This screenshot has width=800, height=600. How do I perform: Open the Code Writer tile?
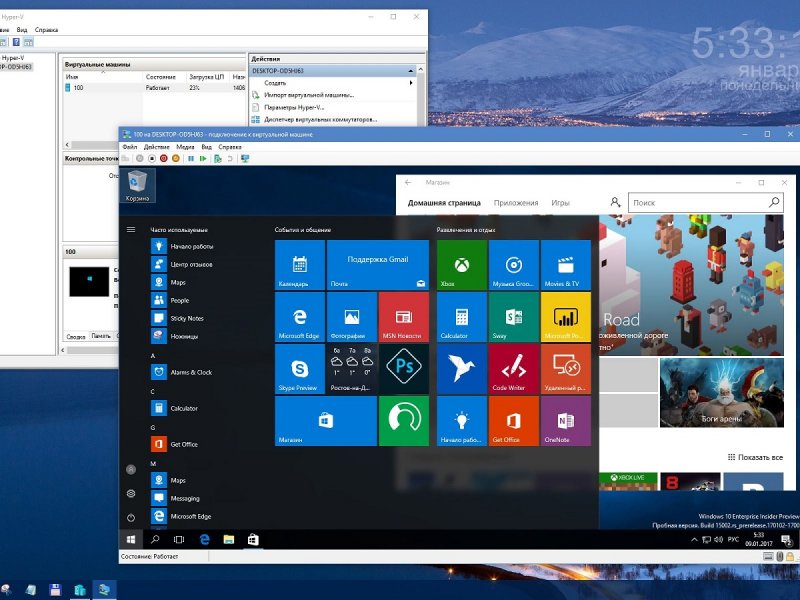[x=514, y=369]
